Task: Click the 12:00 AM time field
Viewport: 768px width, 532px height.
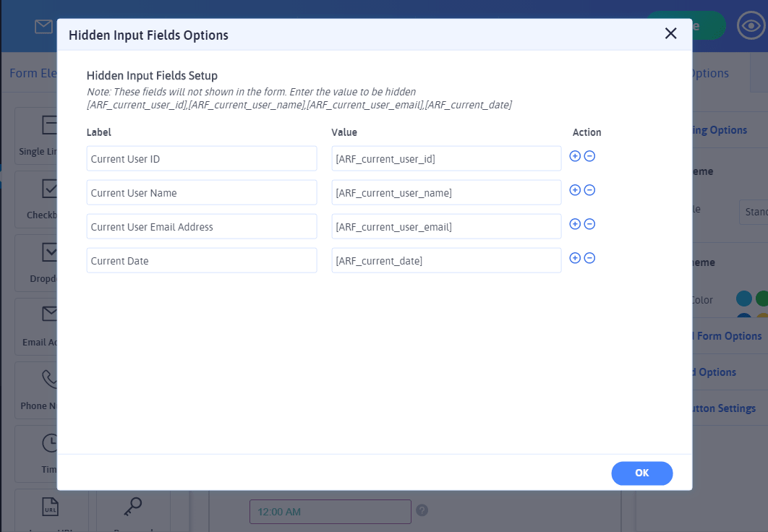Action: click(330, 512)
